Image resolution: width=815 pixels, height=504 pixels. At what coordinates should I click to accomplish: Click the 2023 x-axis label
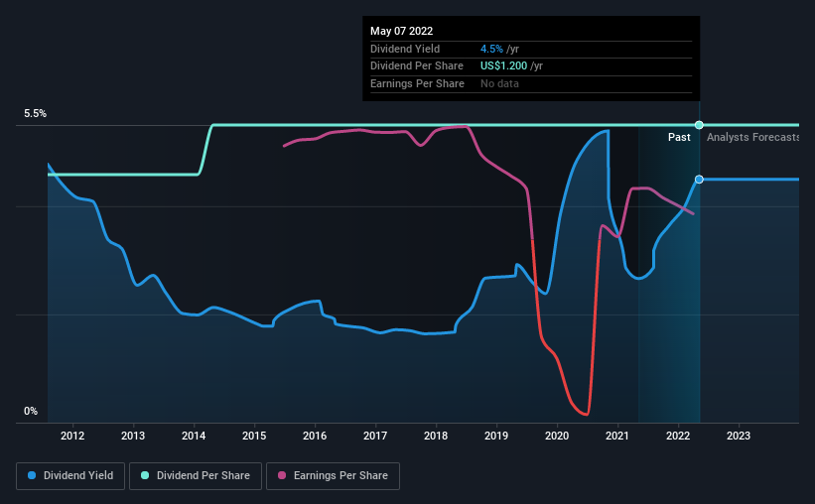click(x=739, y=436)
